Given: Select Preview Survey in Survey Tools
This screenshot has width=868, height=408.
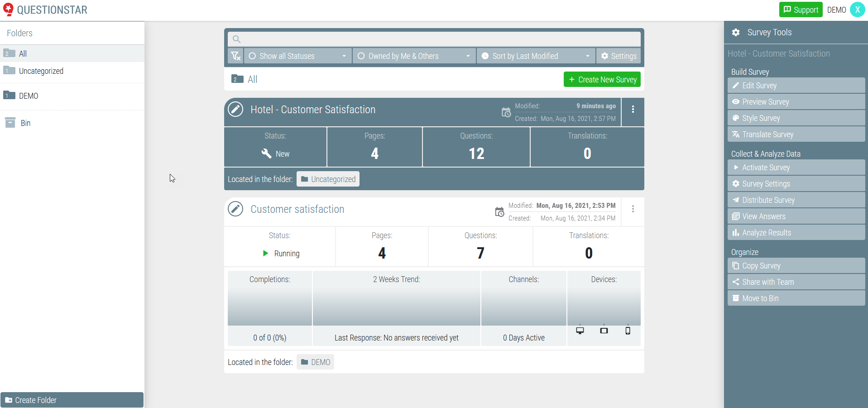Looking at the screenshot, I should (x=796, y=101).
